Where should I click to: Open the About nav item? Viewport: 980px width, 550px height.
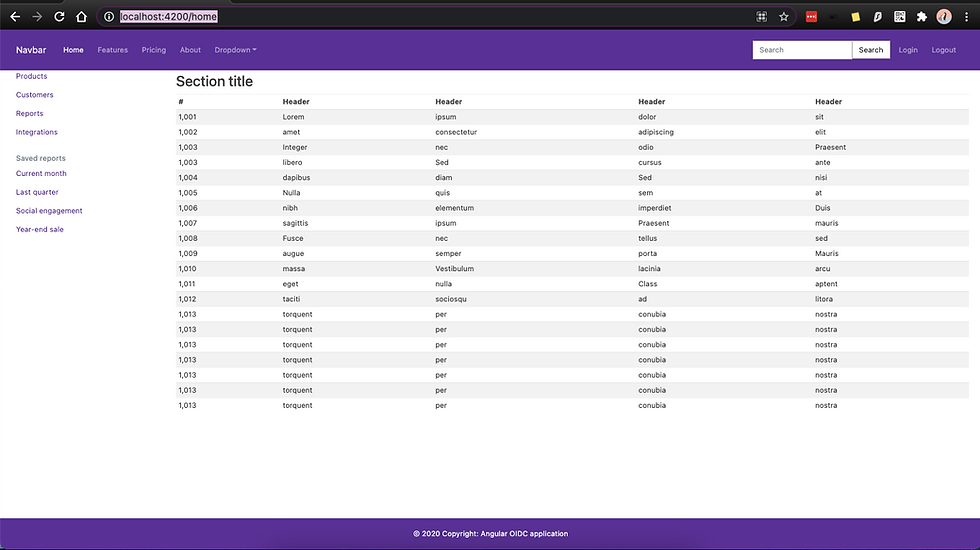[x=190, y=50]
